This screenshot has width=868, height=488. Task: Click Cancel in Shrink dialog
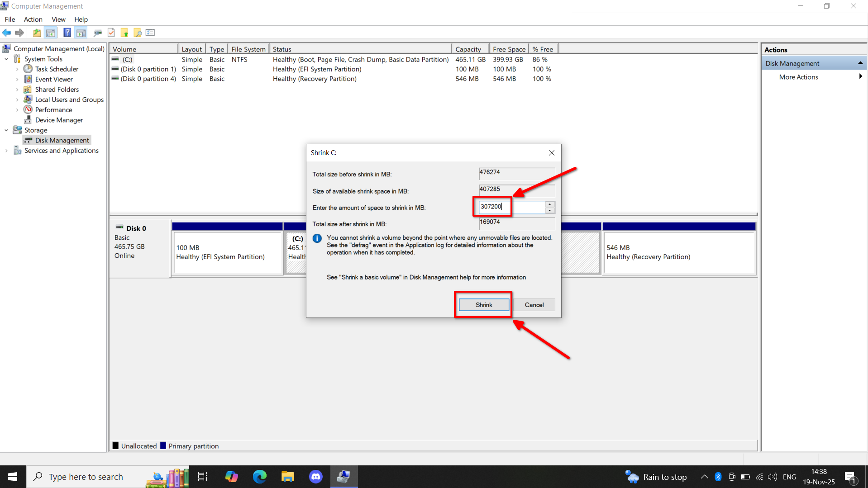click(x=534, y=305)
